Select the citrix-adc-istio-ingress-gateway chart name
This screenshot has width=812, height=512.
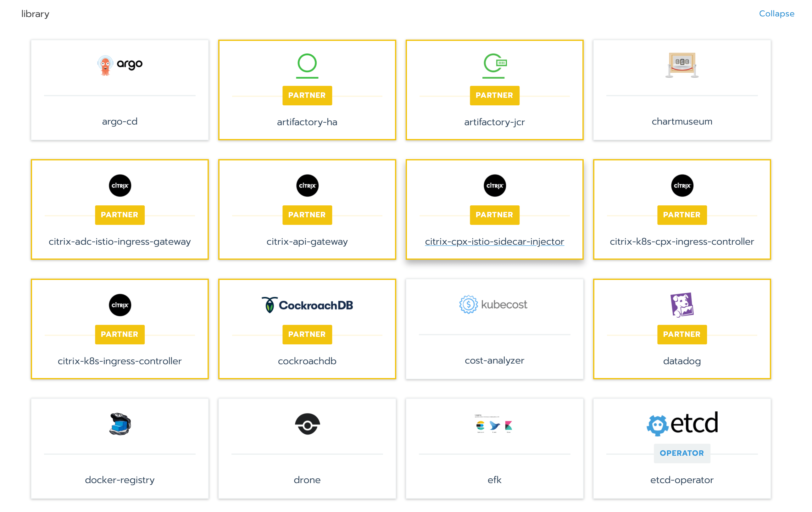tap(120, 242)
